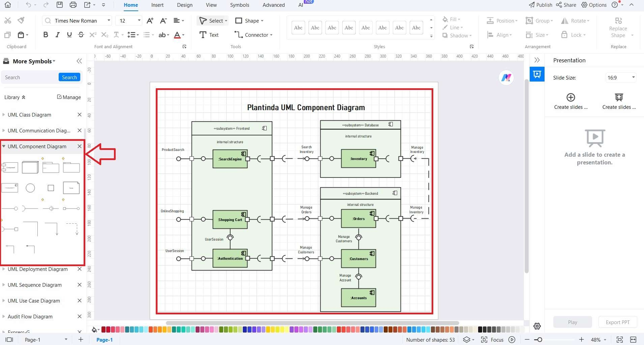Switch to the Insert tab
The width and height of the screenshot is (644, 345).
click(157, 5)
